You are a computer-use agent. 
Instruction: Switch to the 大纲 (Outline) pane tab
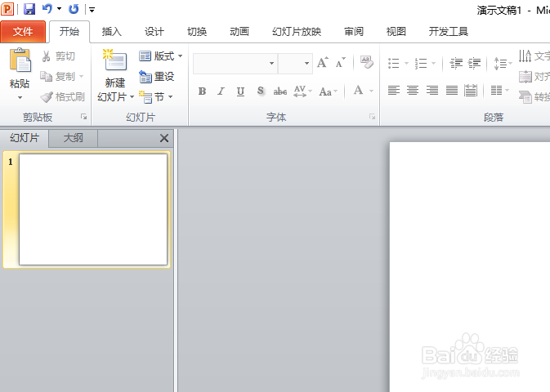(x=73, y=138)
